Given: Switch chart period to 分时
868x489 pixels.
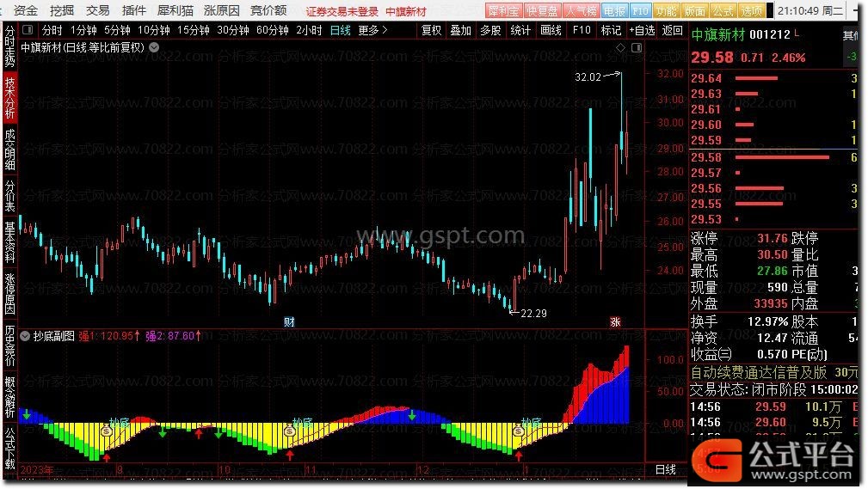Looking at the screenshot, I should coord(52,30).
